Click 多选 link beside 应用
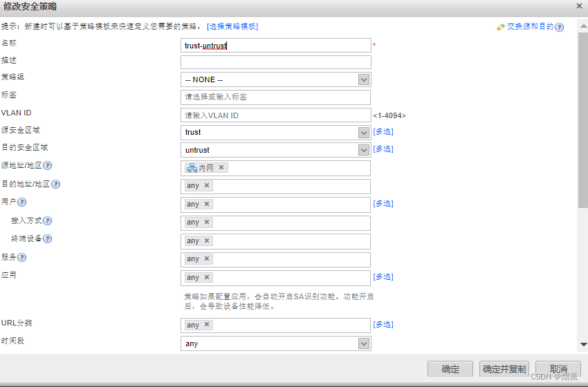The image size is (588, 387). [383, 276]
